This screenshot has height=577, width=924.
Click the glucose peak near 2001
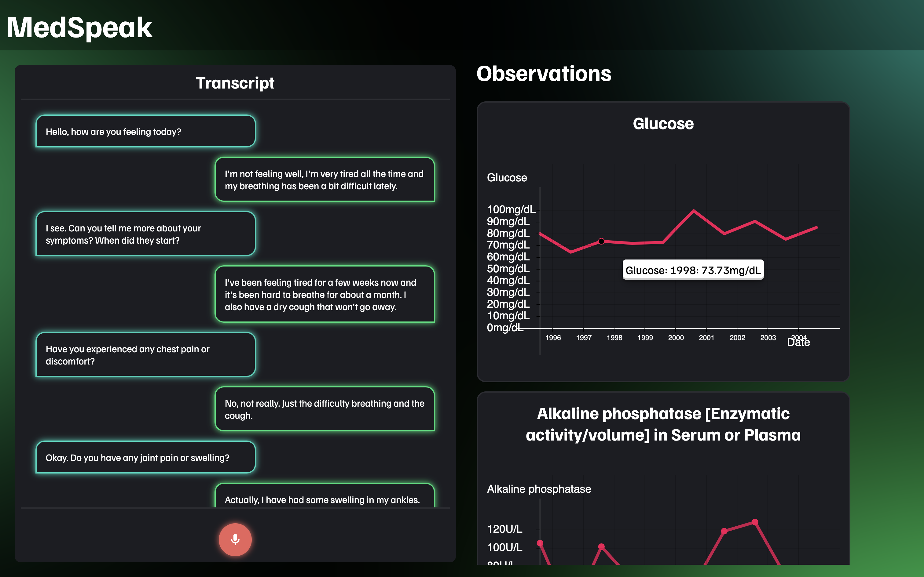[x=693, y=211]
